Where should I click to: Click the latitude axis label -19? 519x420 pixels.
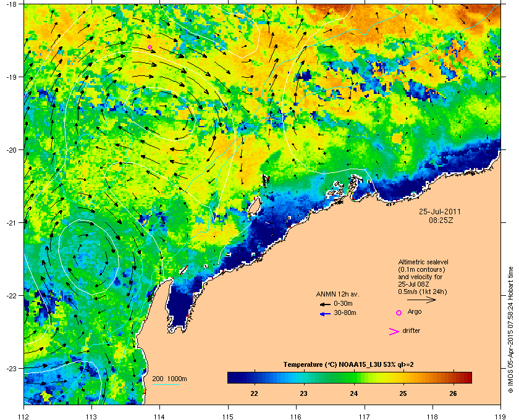(x=11, y=77)
